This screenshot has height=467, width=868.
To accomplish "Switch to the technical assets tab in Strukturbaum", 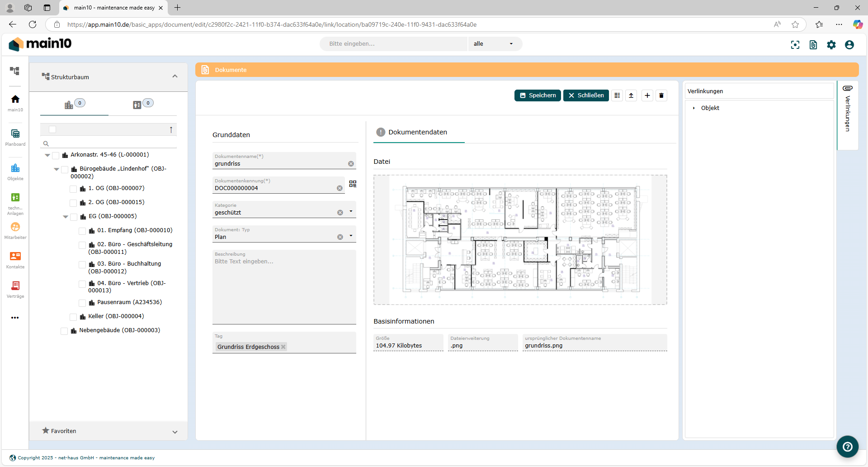I will (x=143, y=104).
